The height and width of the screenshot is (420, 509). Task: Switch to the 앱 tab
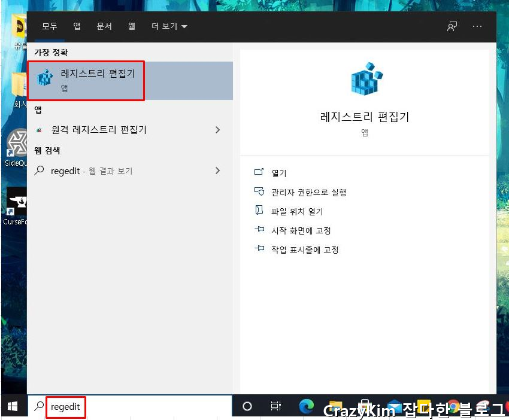click(x=77, y=26)
